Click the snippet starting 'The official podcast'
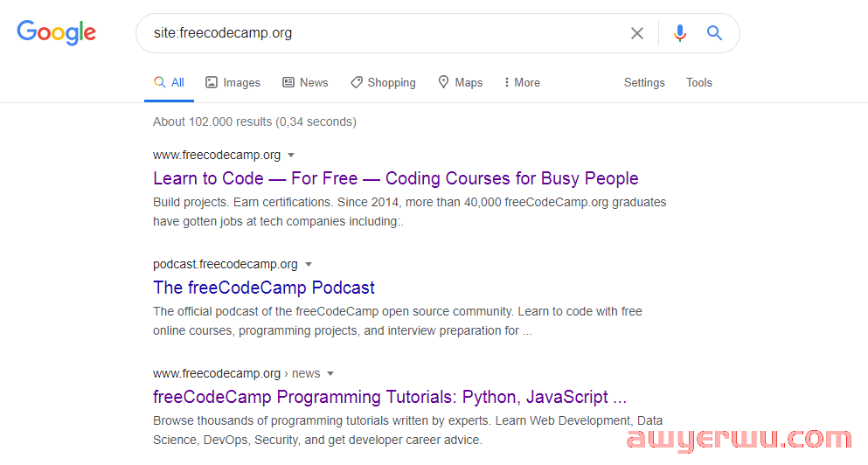 [398, 321]
